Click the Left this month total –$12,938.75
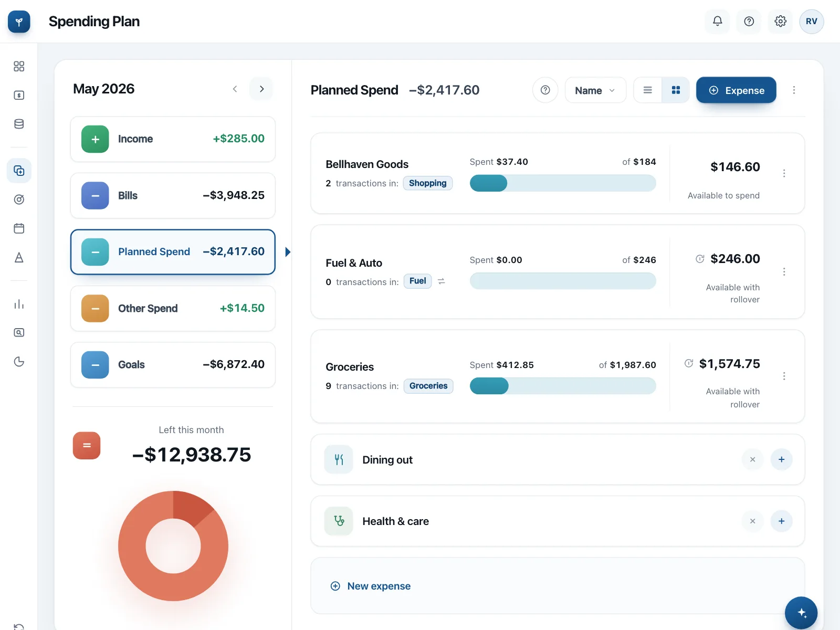Viewport: 840px width, 630px height. 192,455
